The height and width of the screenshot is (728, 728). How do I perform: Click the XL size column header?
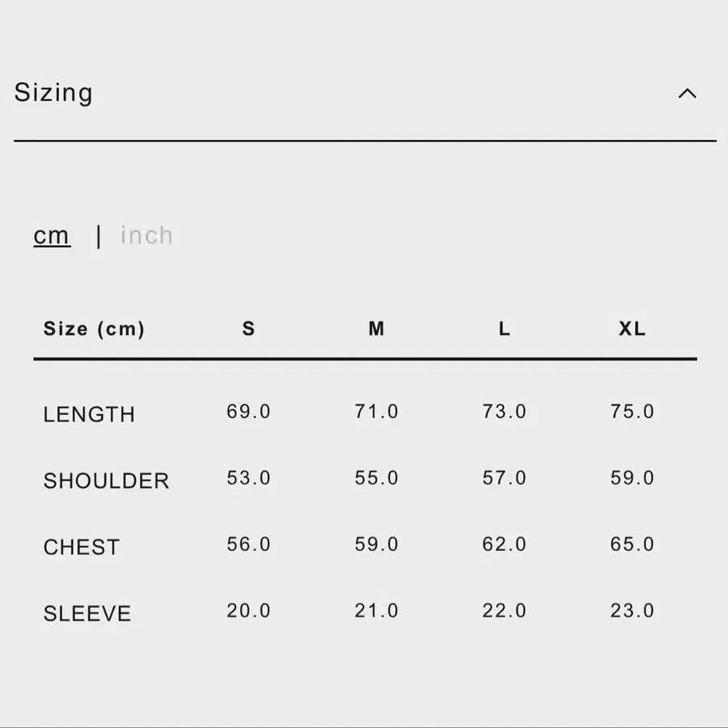pos(632,328)
